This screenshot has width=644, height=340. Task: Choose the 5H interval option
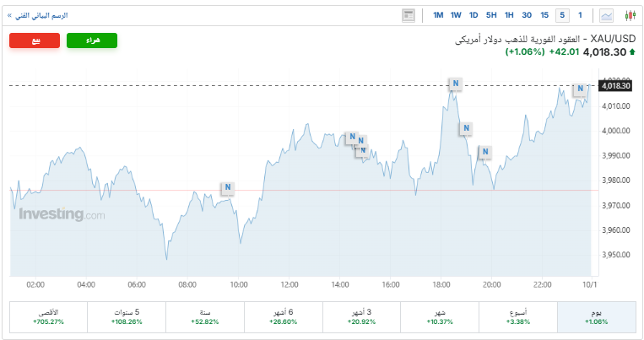point(491,15)
